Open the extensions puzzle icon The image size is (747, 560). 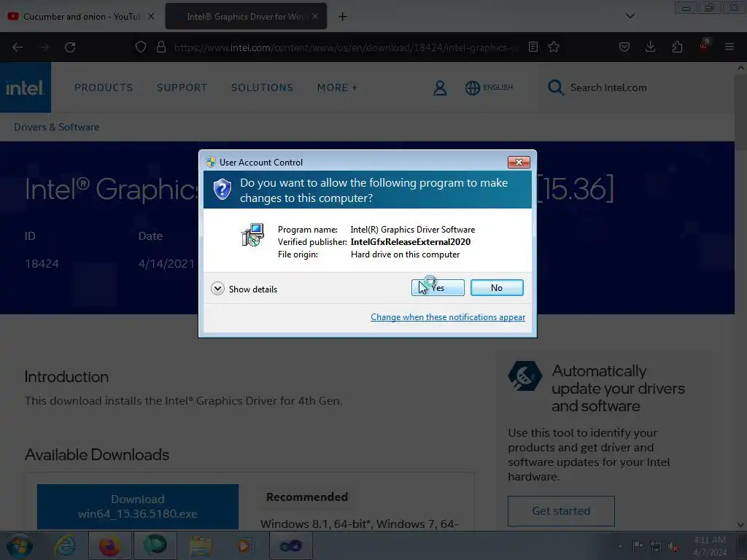[677, 47]
